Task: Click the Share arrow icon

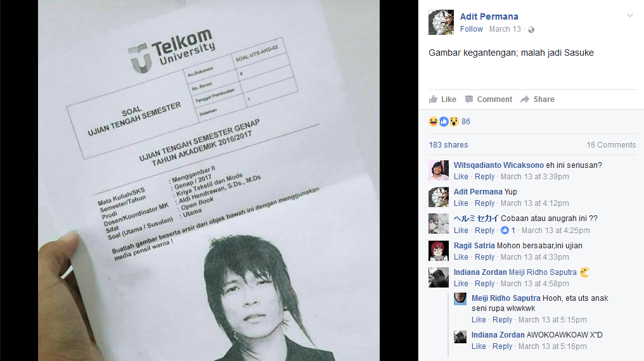Action: click(524, 99)
